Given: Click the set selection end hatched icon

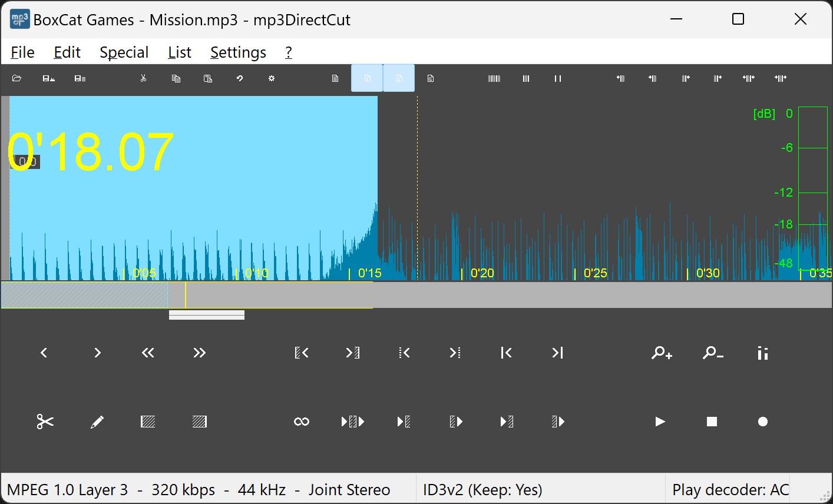Looking at the screenshot, I should coord(352,353).
